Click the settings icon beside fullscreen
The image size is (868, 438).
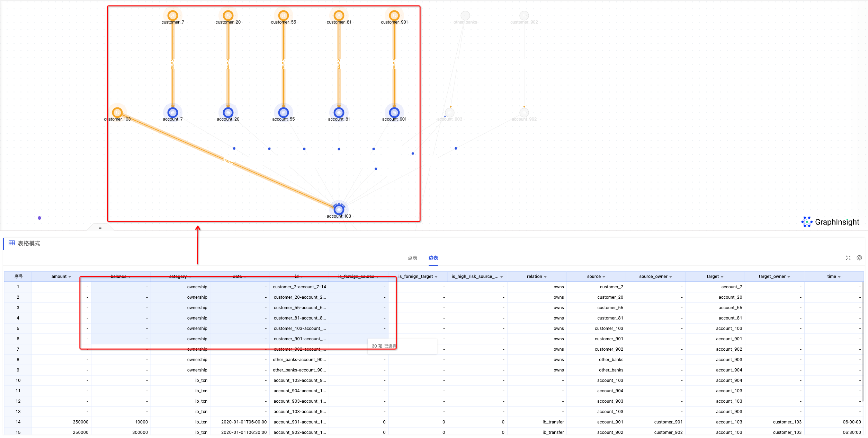pyautogui.click(x=859, y=258)
